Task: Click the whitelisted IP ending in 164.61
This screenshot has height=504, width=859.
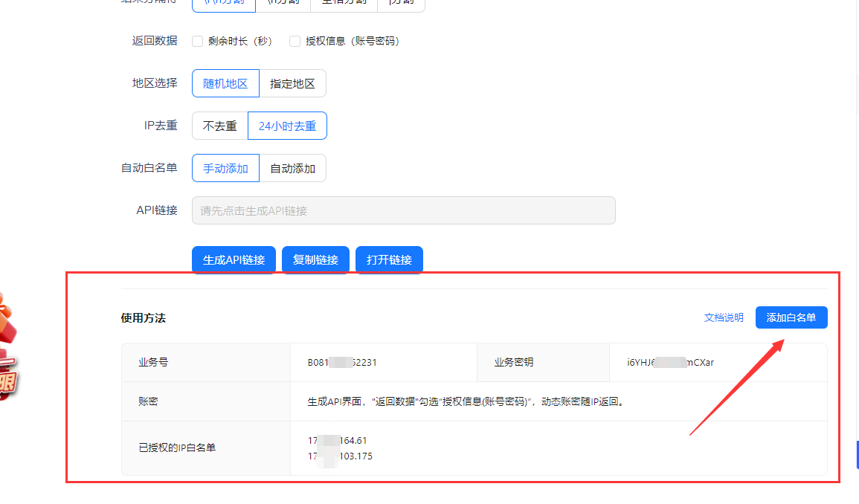Action: point(338,441)
